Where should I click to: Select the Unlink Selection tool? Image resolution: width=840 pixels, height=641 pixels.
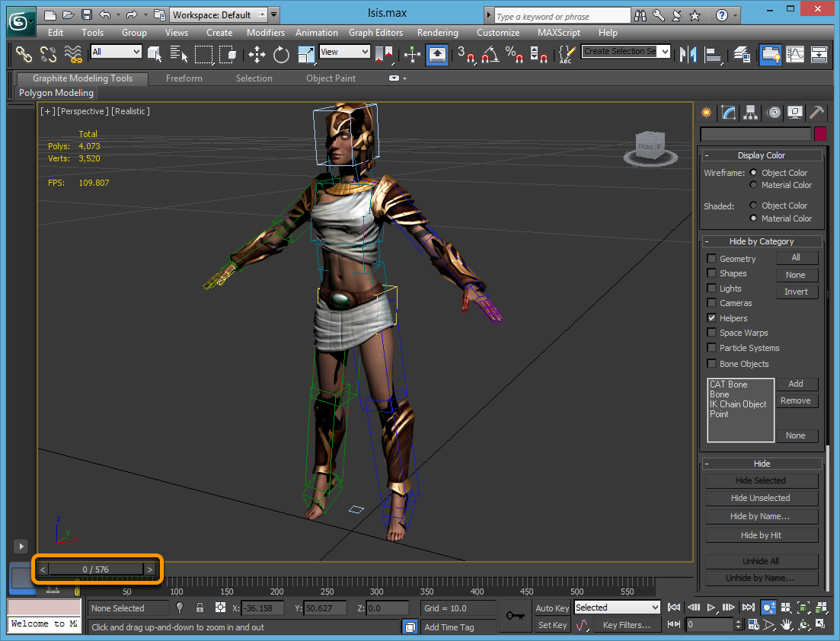(x=48, y=54)
